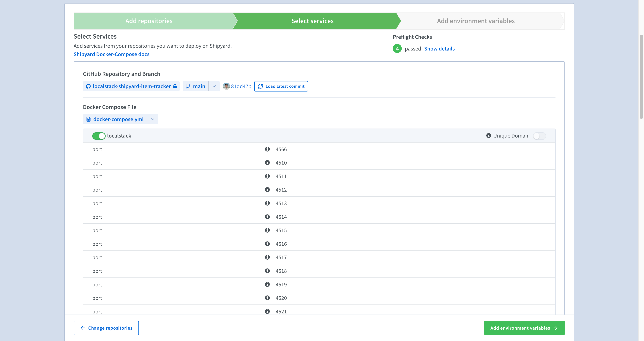
Task: Expand the Docker Compose file dropdown
Action: click(x=152, y=119)
